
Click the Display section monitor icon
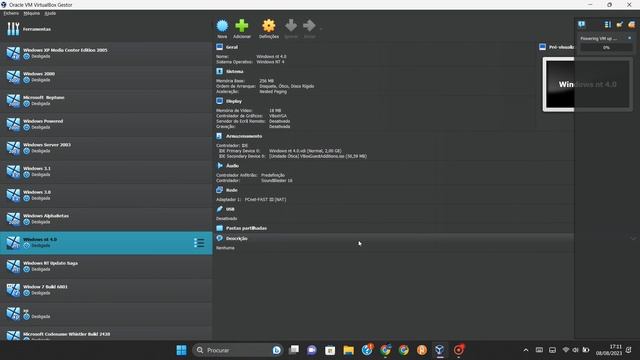point(220,101)
